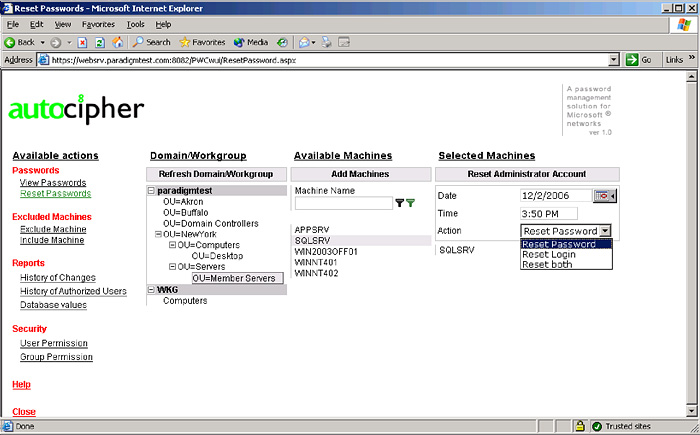Click the Edit page icon after Print
Viewport: 700px width, 435px height.
(x=344, y=42)
